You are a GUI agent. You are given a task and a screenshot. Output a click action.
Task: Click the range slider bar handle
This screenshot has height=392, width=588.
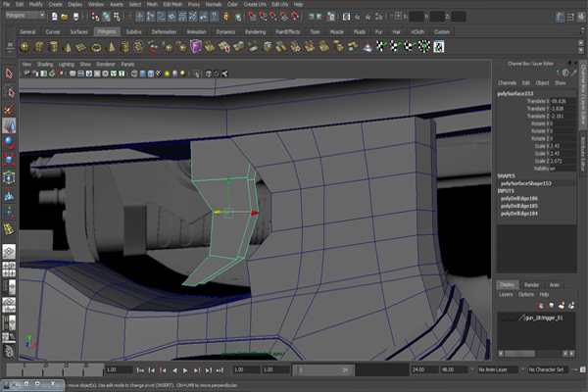(x=323, y=370)
